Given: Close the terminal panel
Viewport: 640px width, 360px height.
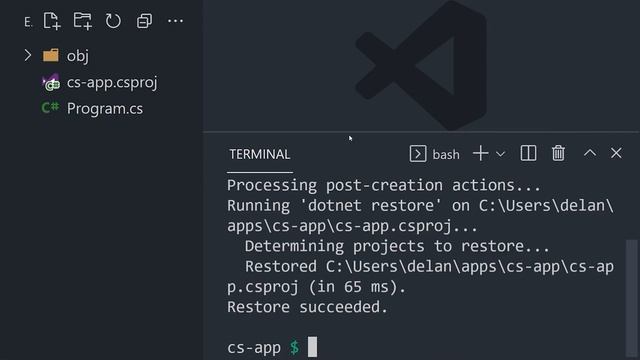Looking at the screenshot, I should [x=616, y=153].
